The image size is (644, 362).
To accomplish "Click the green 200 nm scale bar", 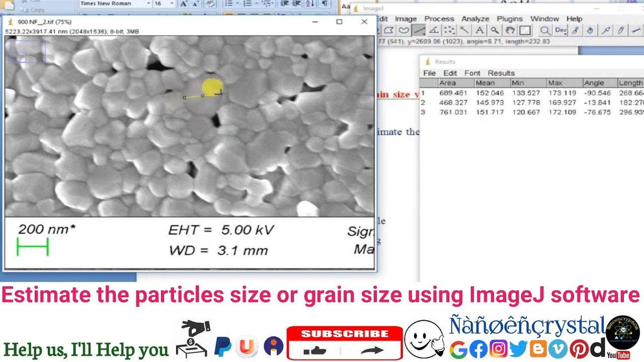I will pos(33,247).
